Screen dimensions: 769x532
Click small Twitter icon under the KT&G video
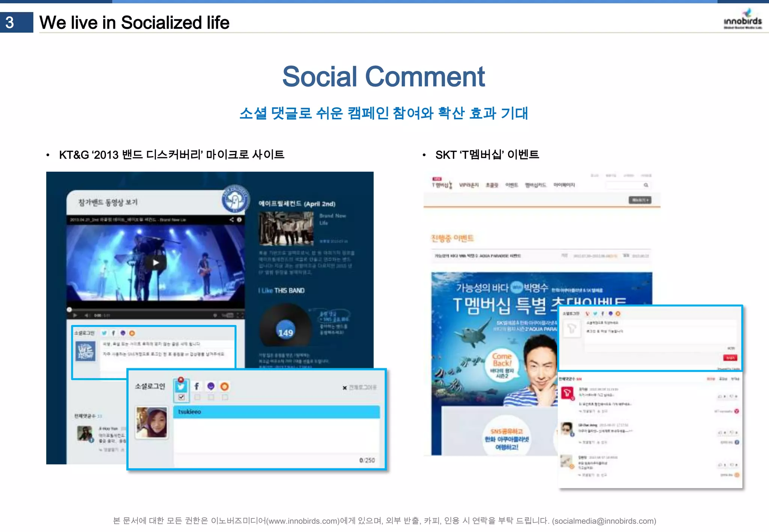(104, 333)
